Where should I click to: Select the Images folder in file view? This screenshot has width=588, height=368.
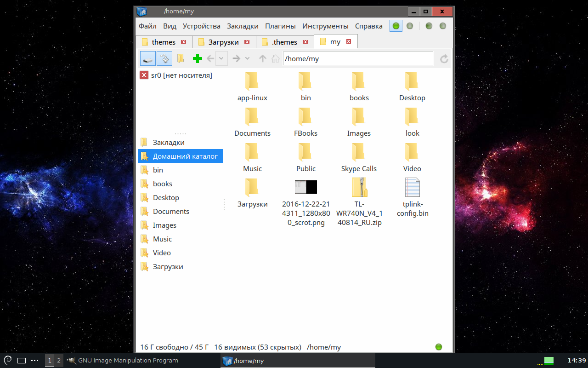(x=358, y=116)
